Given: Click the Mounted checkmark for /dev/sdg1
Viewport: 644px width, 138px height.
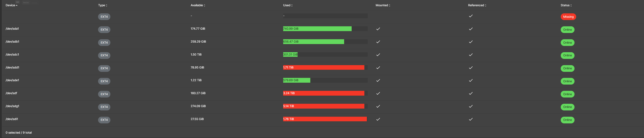Looking at the screenshot, I should click(378, 106).
